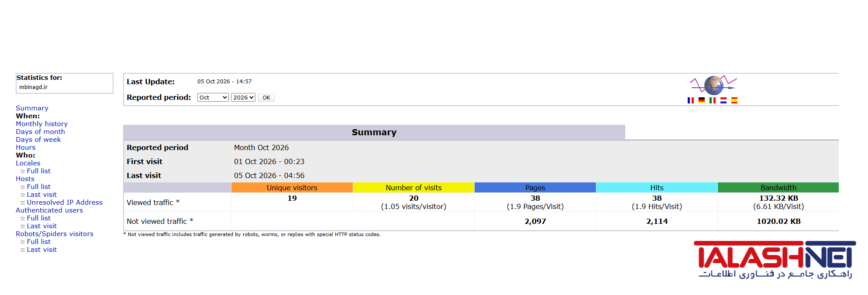This screenshot has height=295, width=868.
Task: Click the Summary table title
Action: coord(374,132)
